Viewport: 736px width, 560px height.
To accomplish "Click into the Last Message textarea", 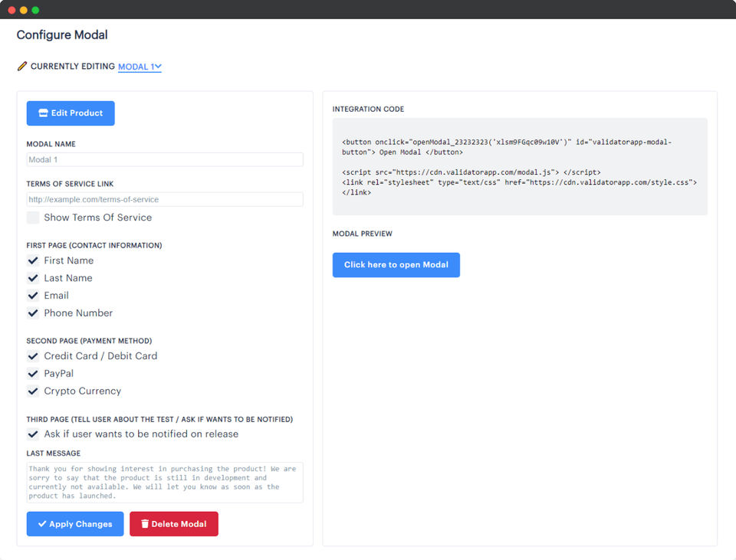I will 165,483.
